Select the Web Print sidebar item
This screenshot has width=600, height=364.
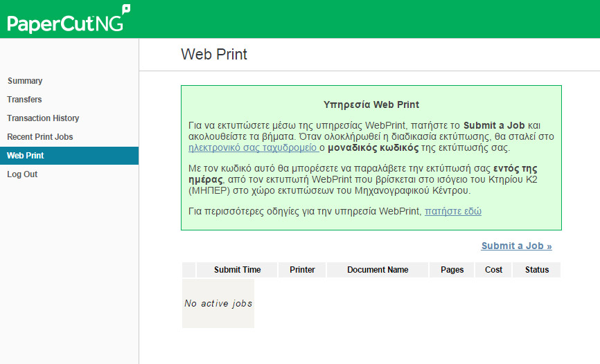click(x=26, y=156)
